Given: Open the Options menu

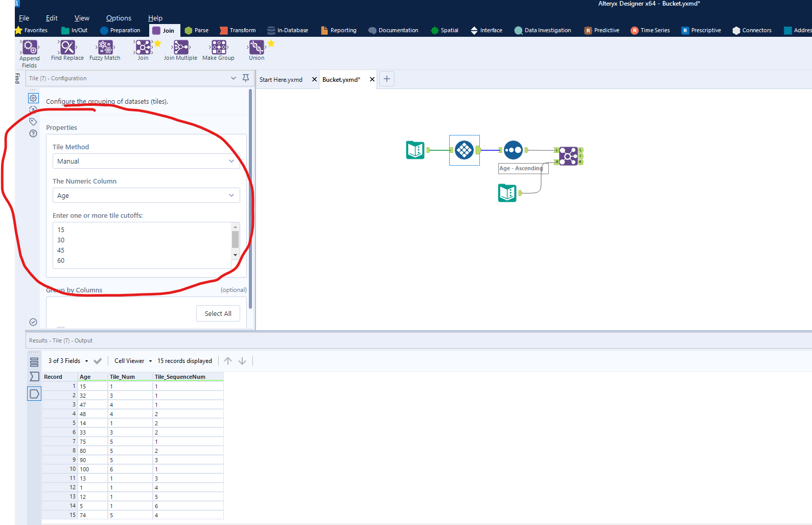Looking at the screenshot, I should tap(119, 18).
